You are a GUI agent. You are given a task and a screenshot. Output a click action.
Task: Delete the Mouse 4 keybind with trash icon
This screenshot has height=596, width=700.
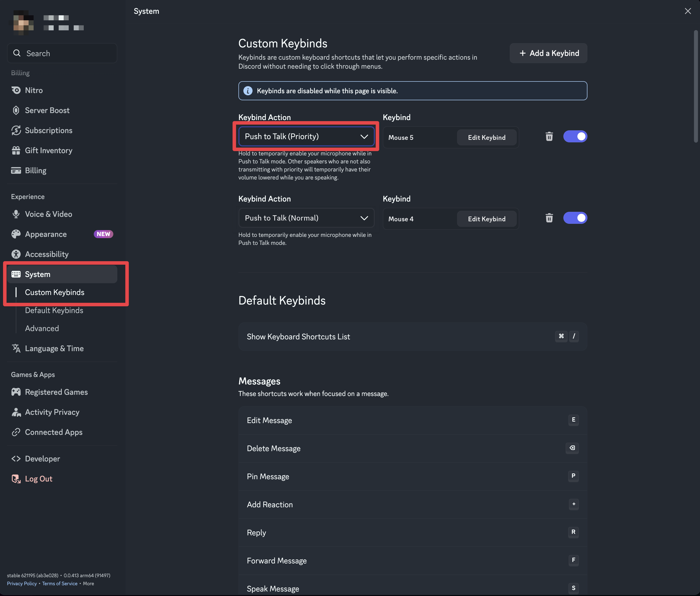549,218
